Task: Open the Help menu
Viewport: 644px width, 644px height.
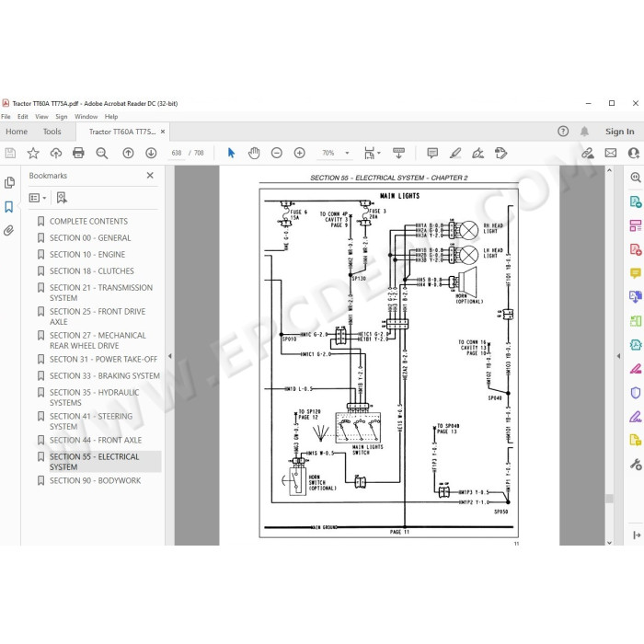Action: (111, 117)
